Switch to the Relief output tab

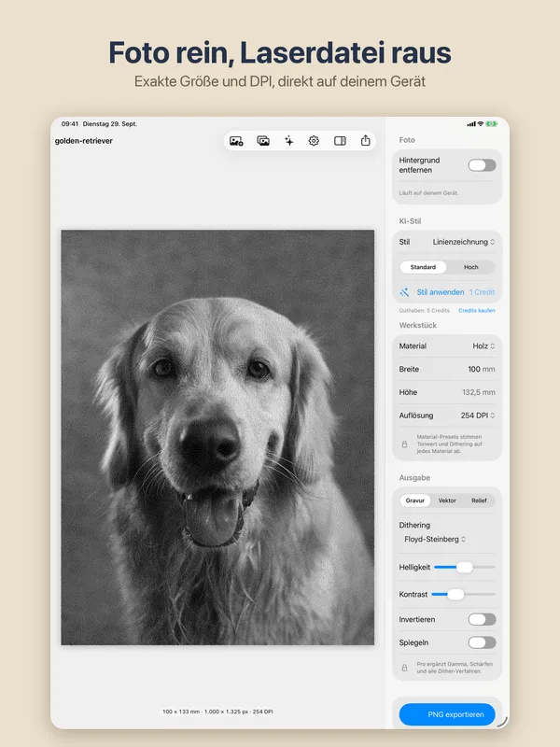coord(479,500)
